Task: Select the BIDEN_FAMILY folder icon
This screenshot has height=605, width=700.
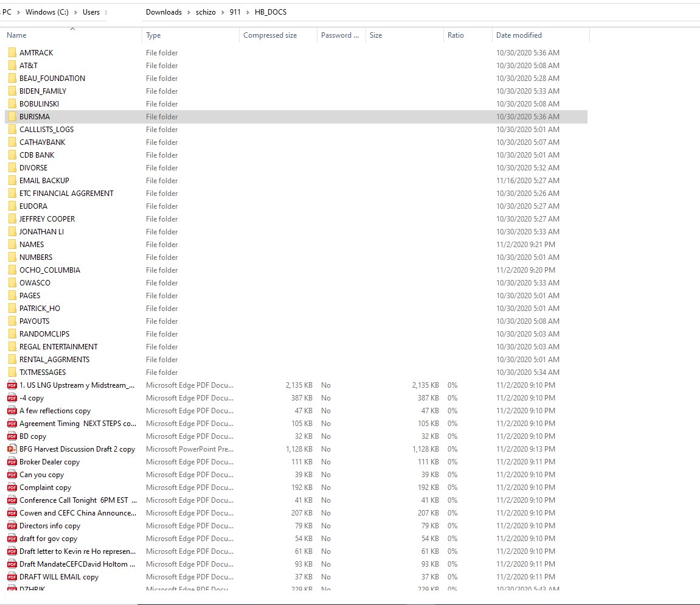Action: click(12, 91)
